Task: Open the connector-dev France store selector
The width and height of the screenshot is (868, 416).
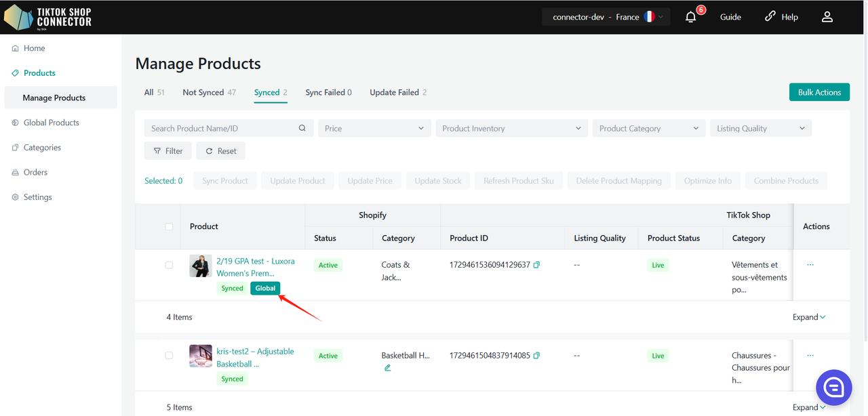Action: [x=606, y=17]
